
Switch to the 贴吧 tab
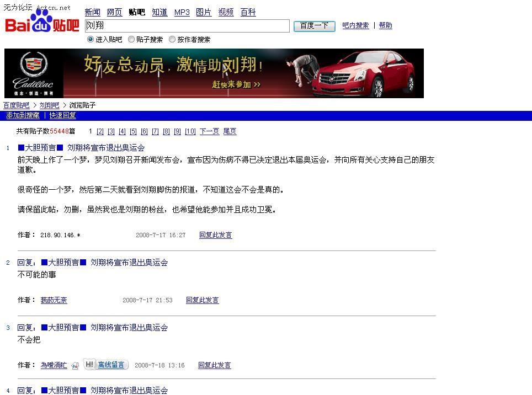[x=137, y=12]
